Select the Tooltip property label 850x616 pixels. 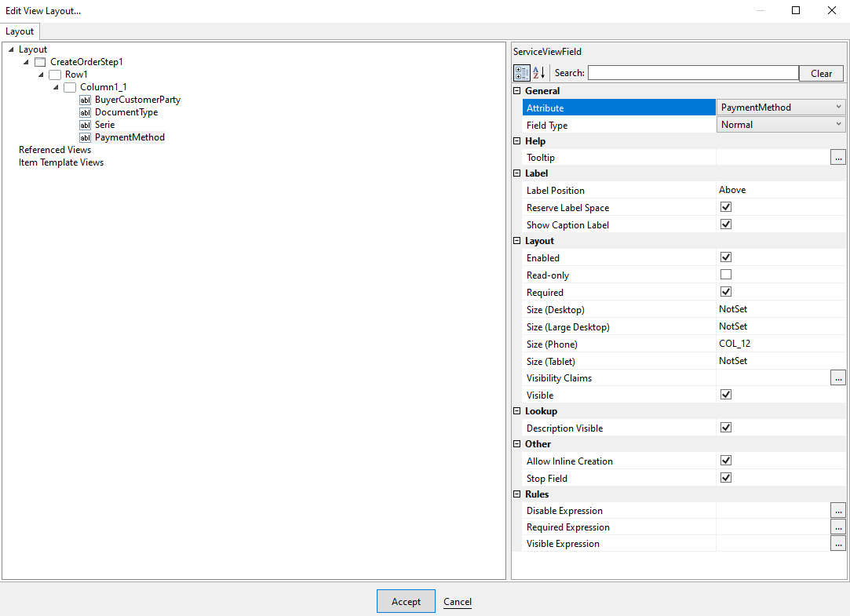pos(541,158)
